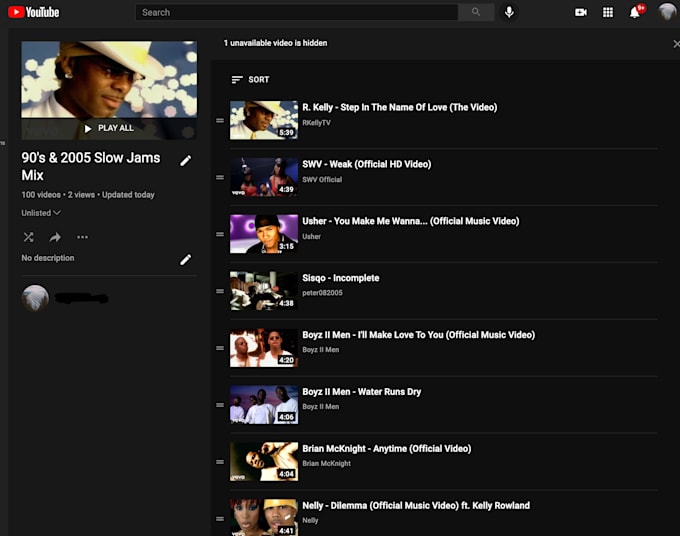680x536 pixels.
Task: Open Water Runs Dry video thumbnail
Action: 264,405
